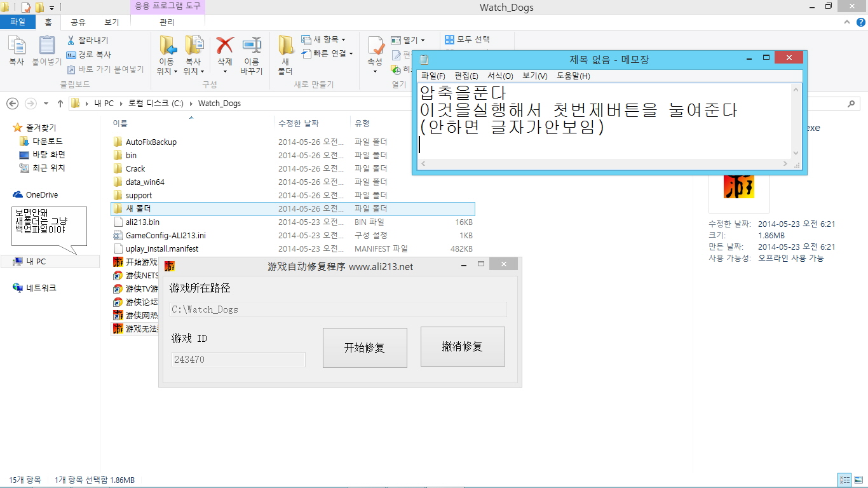This screenshot has height=488, width=868.
Task: Click the up-arrow navigation icon
Action: tap(60, 104)
